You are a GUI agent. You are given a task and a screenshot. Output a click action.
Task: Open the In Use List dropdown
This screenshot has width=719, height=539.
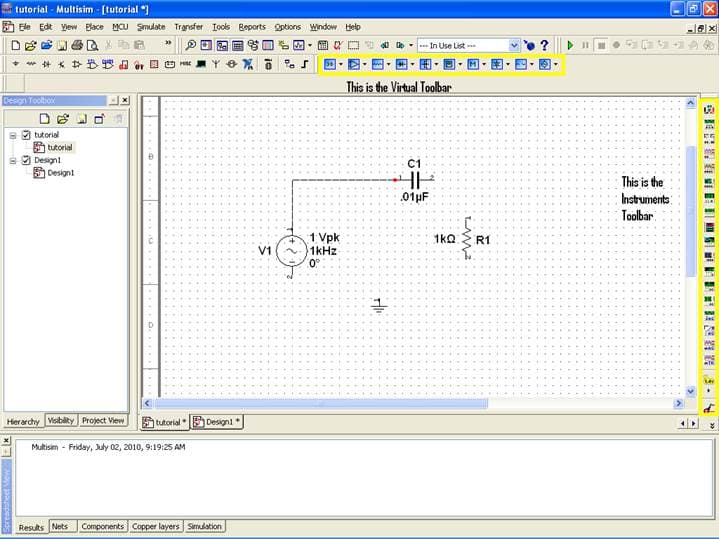coord(514,45)
